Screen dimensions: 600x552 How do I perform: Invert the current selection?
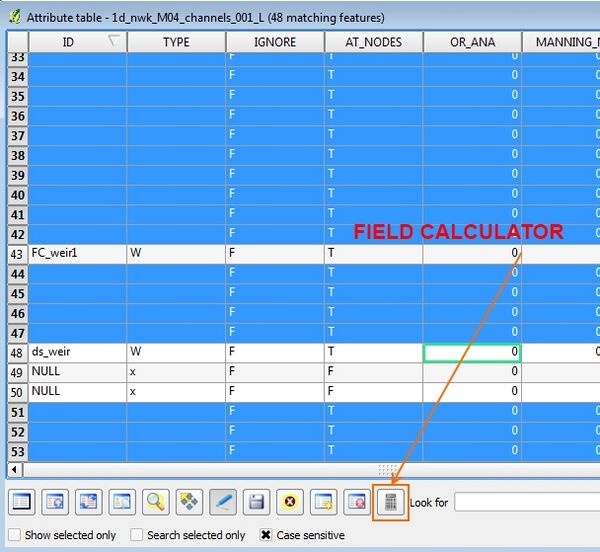click(89, 502)
